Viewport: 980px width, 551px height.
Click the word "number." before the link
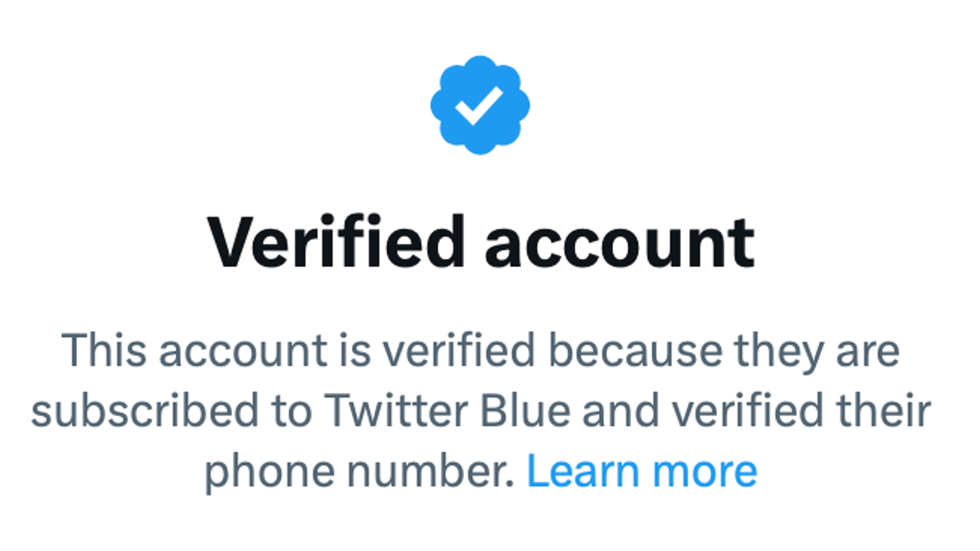[430, 471]
